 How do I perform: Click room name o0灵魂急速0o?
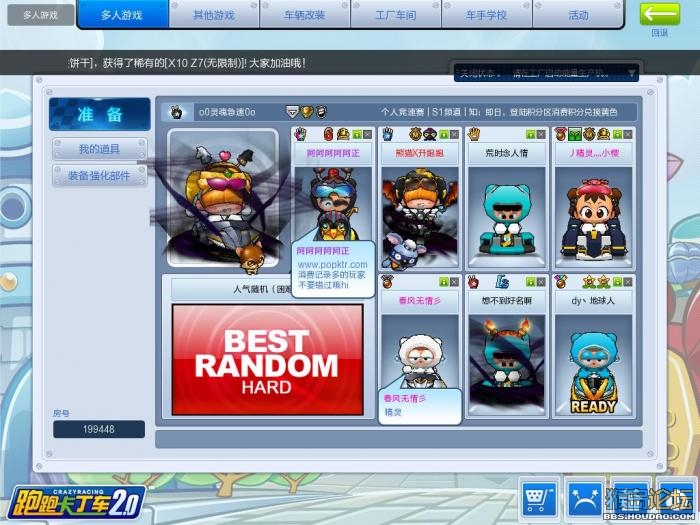point(227,112)
